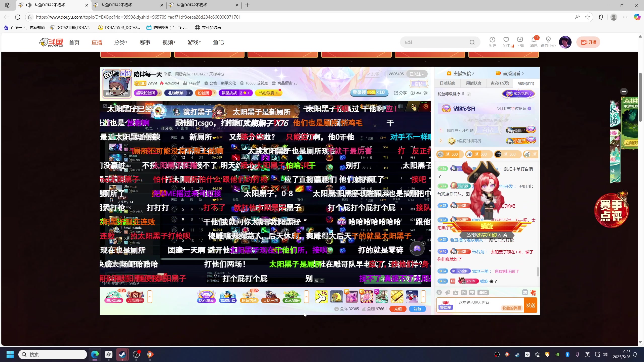
Task: Expand the 分类 category dropdown
Action: click(x=120, y=42)
